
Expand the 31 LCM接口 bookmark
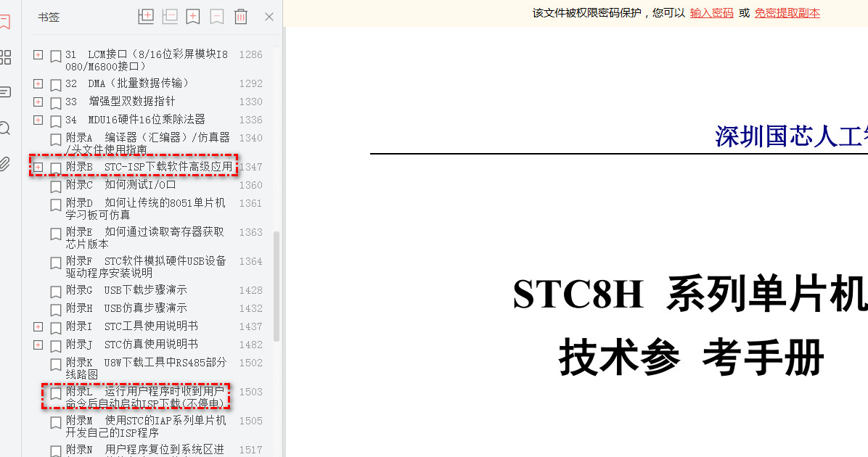coord(38,54)
